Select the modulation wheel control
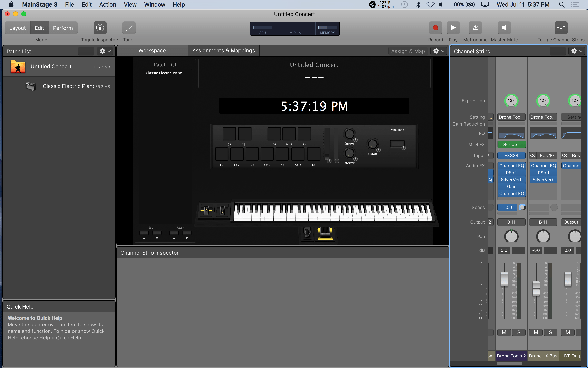The image size is (588, 368). (222, 210)
